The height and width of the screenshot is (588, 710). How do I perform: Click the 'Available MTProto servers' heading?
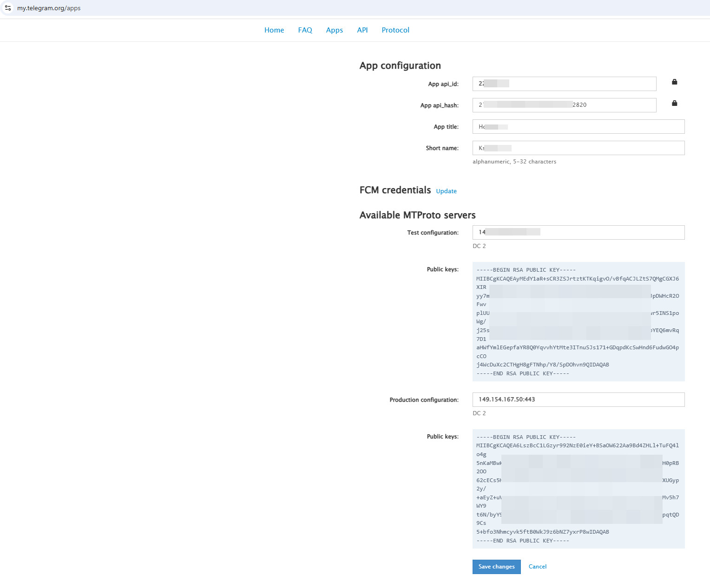pyautogui.click(x=418, y=215)
